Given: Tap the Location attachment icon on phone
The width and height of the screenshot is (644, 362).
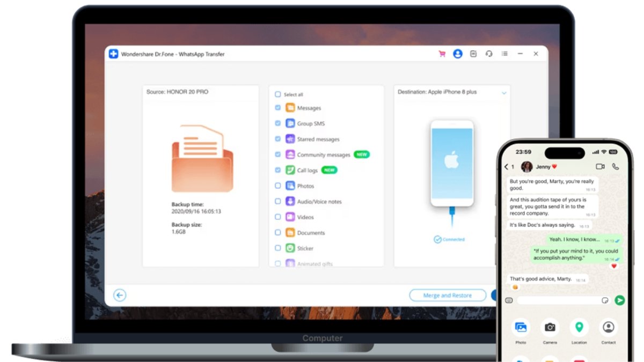Looking at the screenshot, I should coord(579,327).
